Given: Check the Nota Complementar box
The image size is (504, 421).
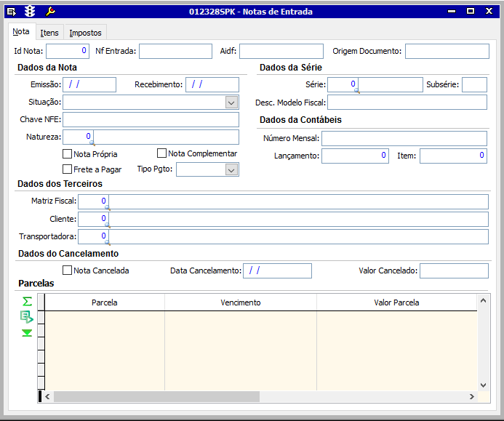Looking at the screenshot, I should [162, 153].
